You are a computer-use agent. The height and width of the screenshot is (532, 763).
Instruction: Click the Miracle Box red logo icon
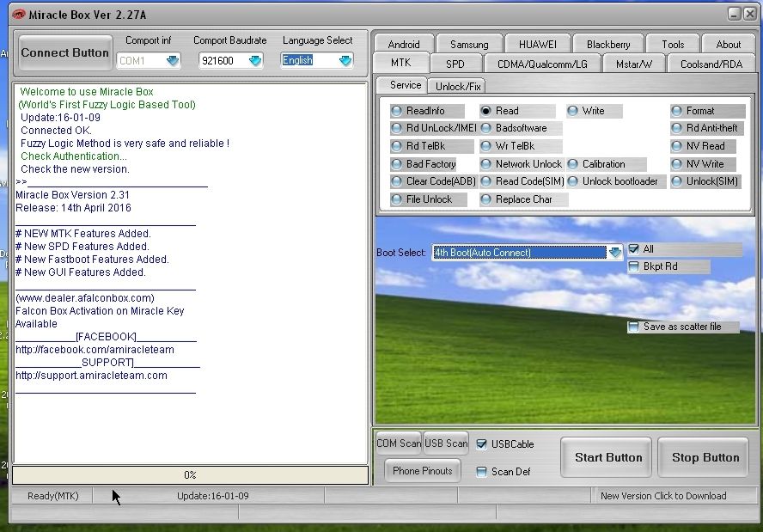(x=19, y=15)
